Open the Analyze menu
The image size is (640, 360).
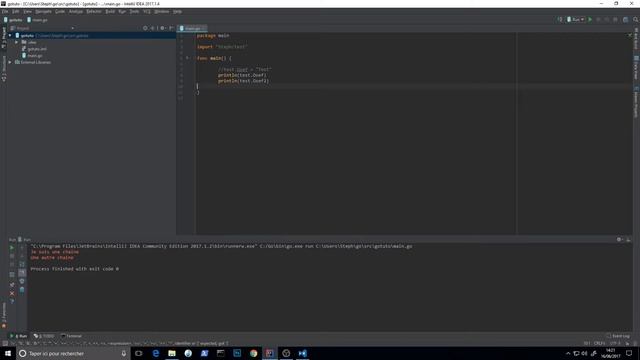(76, 11)
